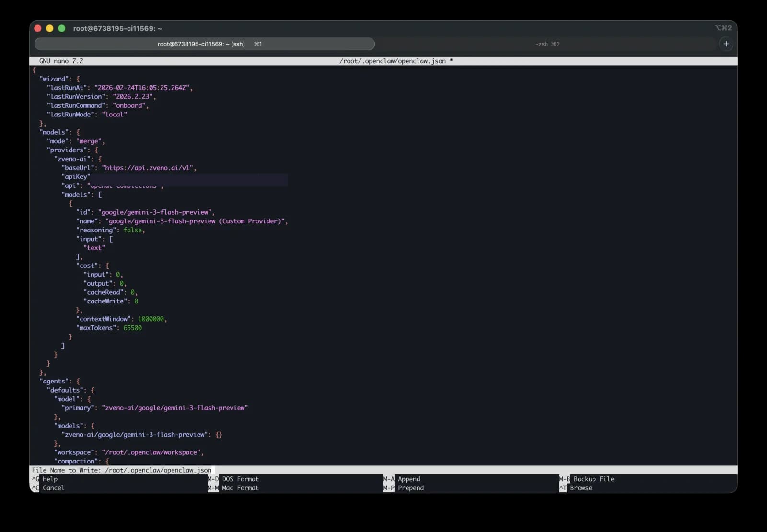
Task: Click the ^G Help shortcut
Action: tap(45, 479)
